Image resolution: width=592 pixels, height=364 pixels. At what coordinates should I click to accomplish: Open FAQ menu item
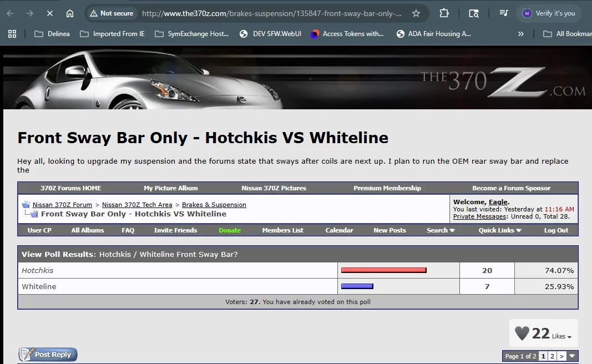pyautogui.click(x=128, y=230)
